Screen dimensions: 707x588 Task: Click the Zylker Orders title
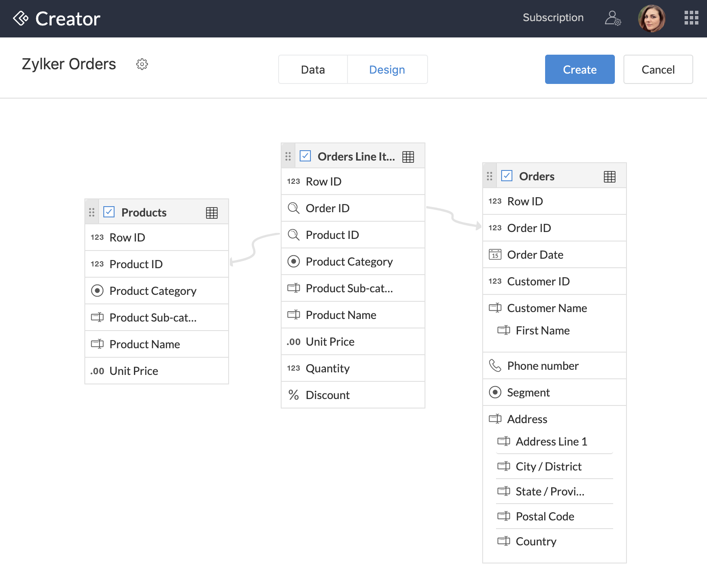click(x=69, y=64)
